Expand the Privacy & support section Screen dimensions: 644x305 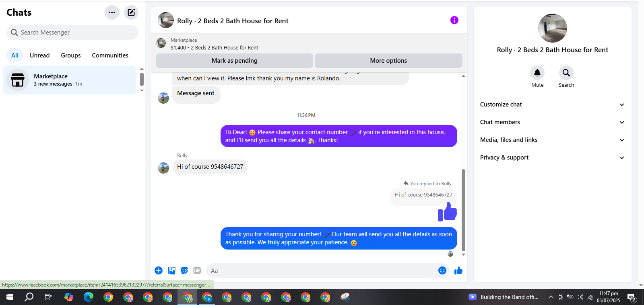tap(552, 158)
